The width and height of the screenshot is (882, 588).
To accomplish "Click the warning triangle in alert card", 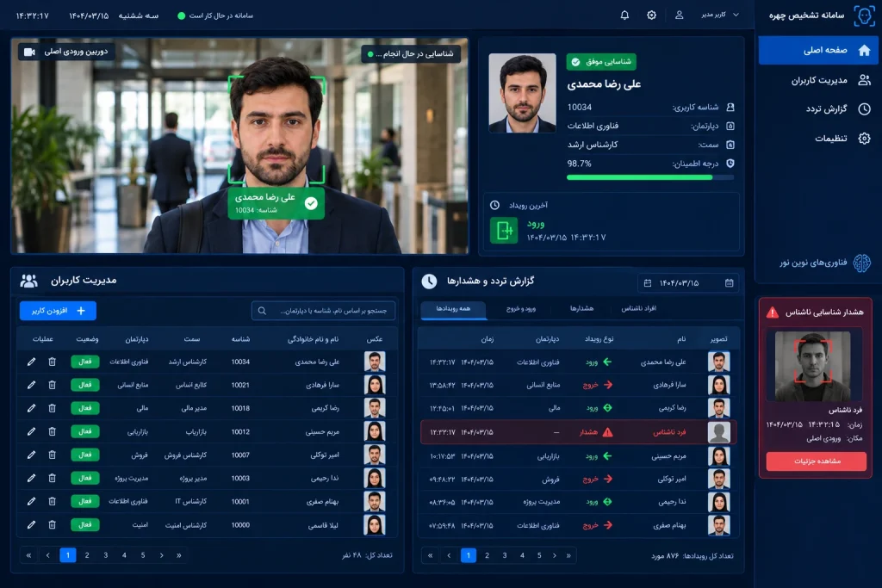I will [773, 313].
